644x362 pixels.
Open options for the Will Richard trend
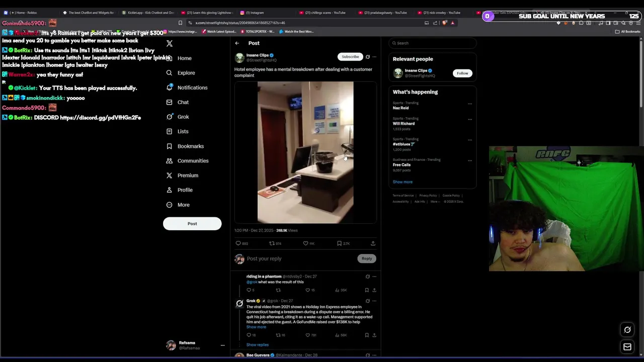point(470,120)
